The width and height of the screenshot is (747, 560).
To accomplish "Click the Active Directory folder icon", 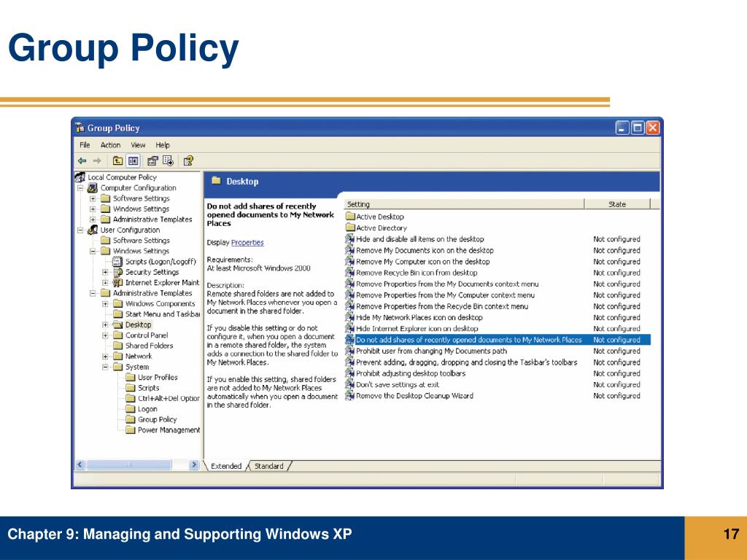I will (350, 227).
